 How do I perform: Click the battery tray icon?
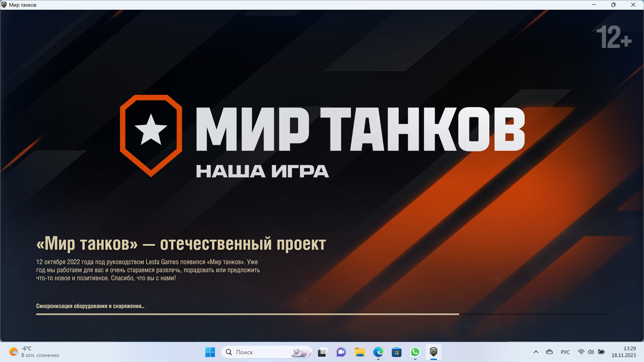[602, 352]
